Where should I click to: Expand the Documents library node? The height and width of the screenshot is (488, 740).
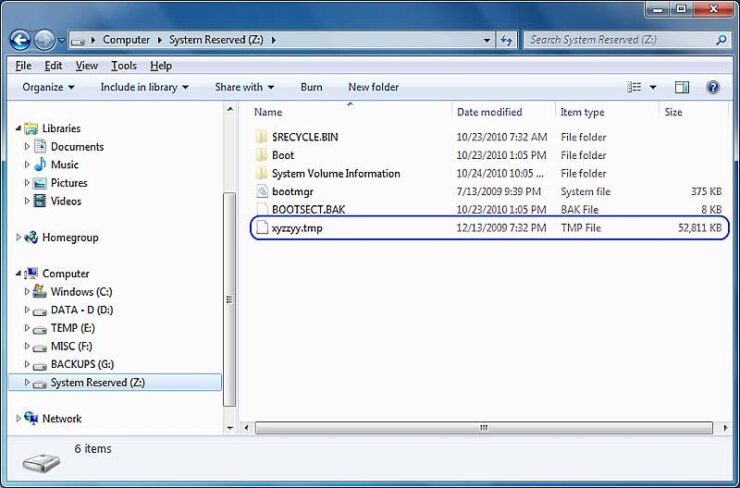click(x=27, y=147)
